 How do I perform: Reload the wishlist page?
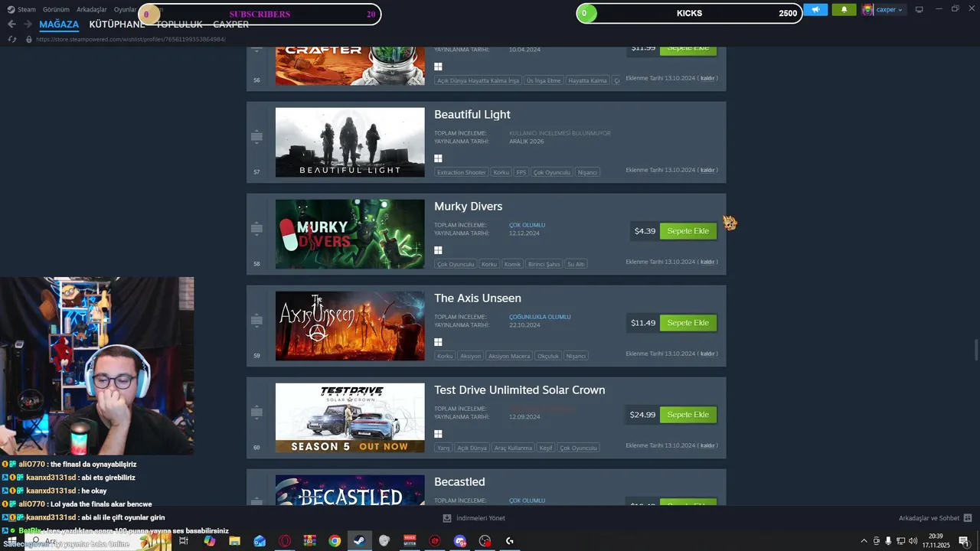[x=12, y=39]
